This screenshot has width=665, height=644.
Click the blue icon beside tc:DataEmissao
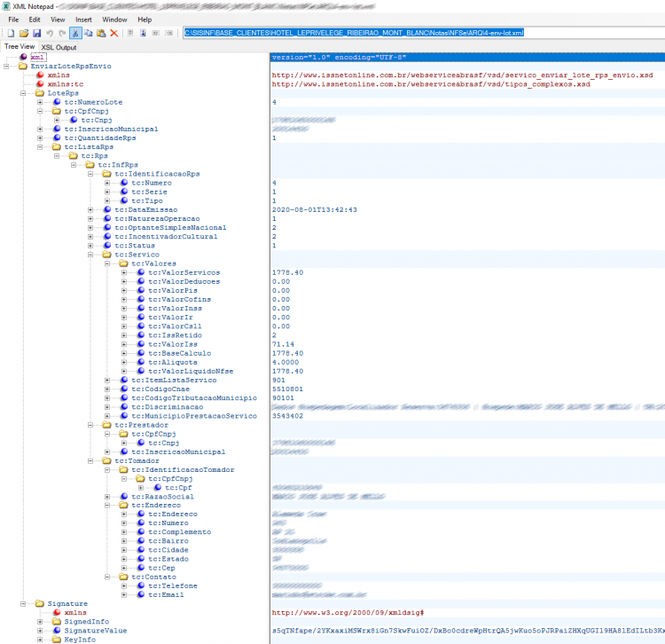tap(107, 209)
